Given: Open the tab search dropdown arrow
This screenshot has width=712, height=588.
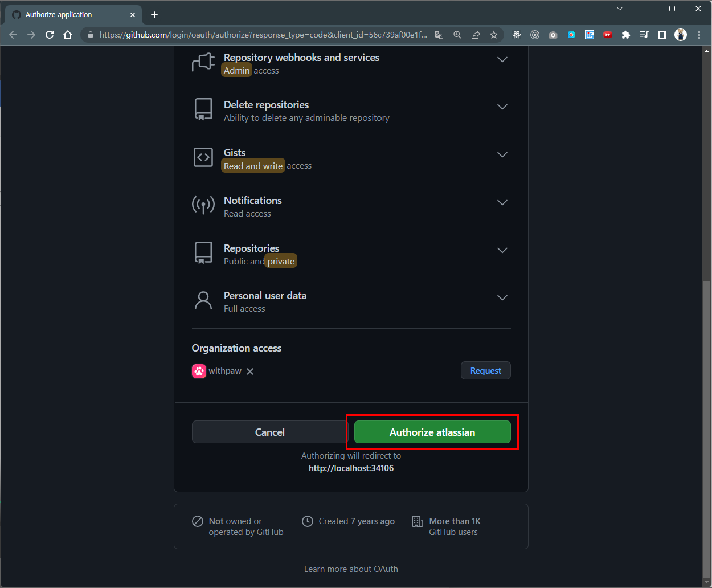Looking at the screenshot, I should tap(620, 9).
